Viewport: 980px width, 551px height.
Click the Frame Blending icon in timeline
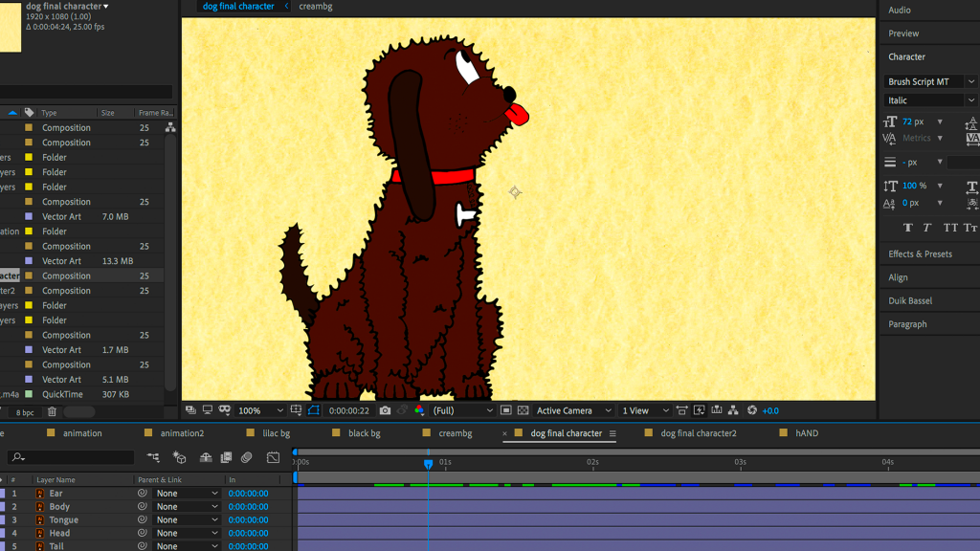pyautogui.click(x=226, y=458)
